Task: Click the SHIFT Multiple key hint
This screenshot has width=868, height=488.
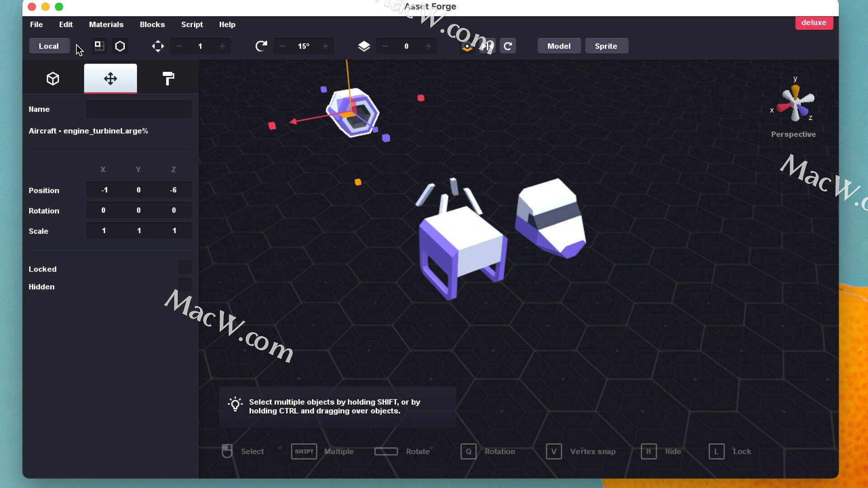Action: [304, 451]
